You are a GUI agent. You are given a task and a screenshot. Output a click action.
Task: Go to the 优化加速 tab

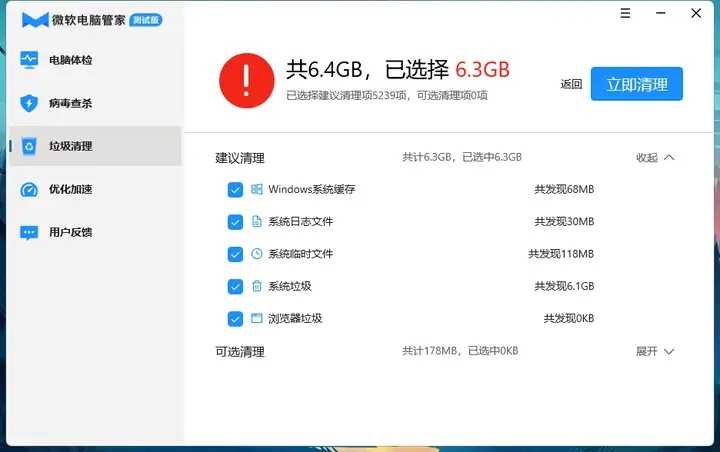[x=96, y=189]
